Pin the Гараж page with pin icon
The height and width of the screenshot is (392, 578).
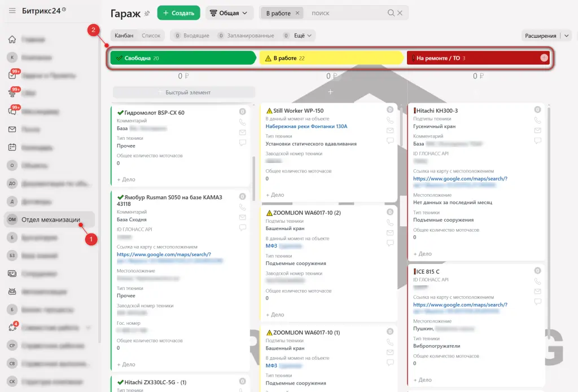(147, 14)
